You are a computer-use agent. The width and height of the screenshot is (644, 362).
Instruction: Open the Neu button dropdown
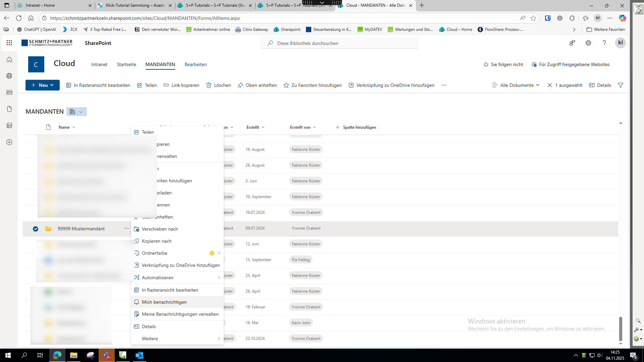click(43, 85)
